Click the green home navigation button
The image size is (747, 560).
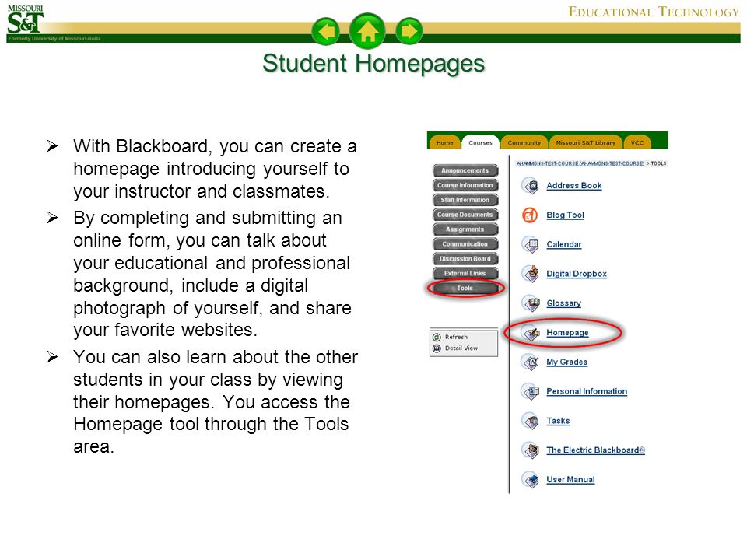pyautogui.click(x=366, y=31)
